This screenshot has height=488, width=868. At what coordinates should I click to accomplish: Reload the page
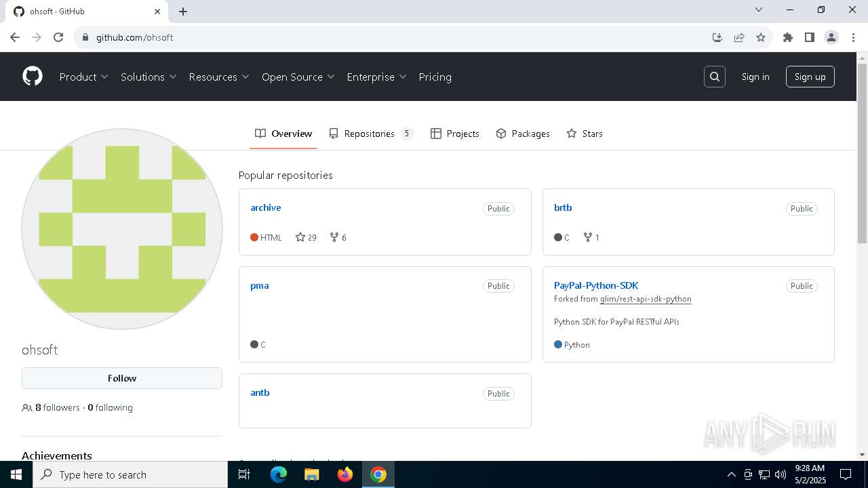(x=58, y=37)
